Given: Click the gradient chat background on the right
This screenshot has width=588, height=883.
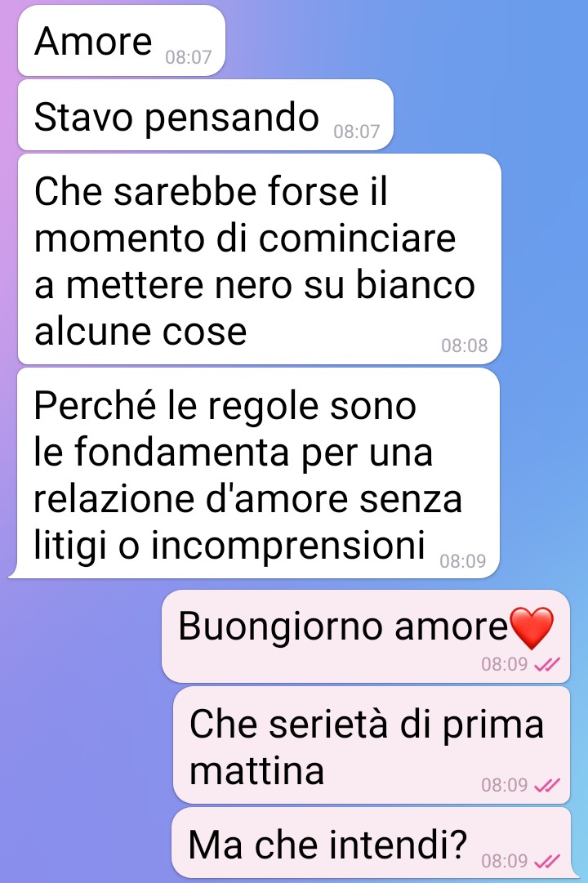Looking at the screenshot, I should pos(546,282).
